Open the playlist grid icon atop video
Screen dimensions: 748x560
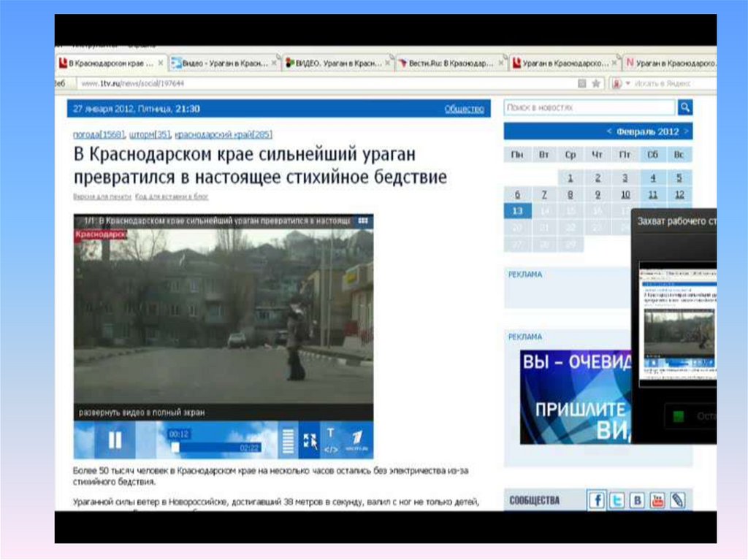pos(363,220)
